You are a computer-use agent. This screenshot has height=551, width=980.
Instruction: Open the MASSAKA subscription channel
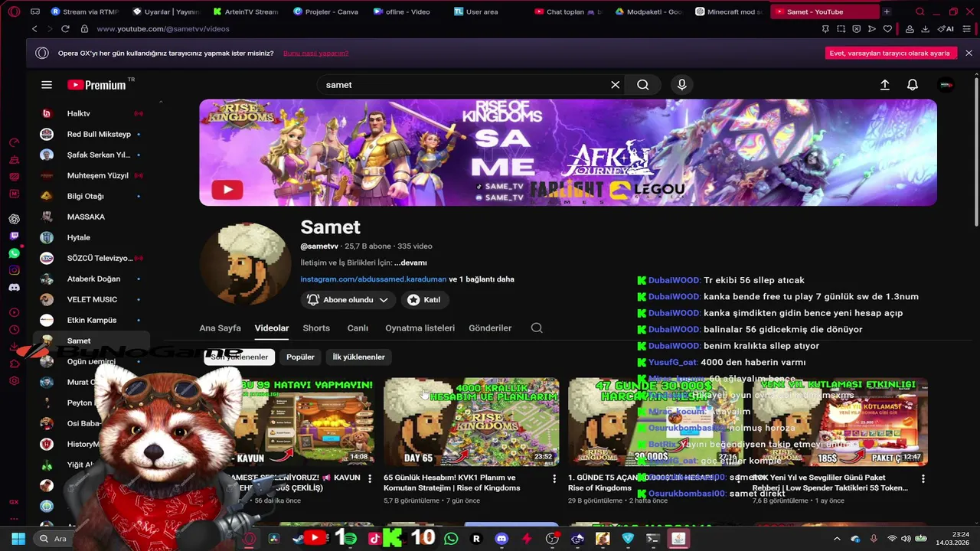click(x=90, y=217)
